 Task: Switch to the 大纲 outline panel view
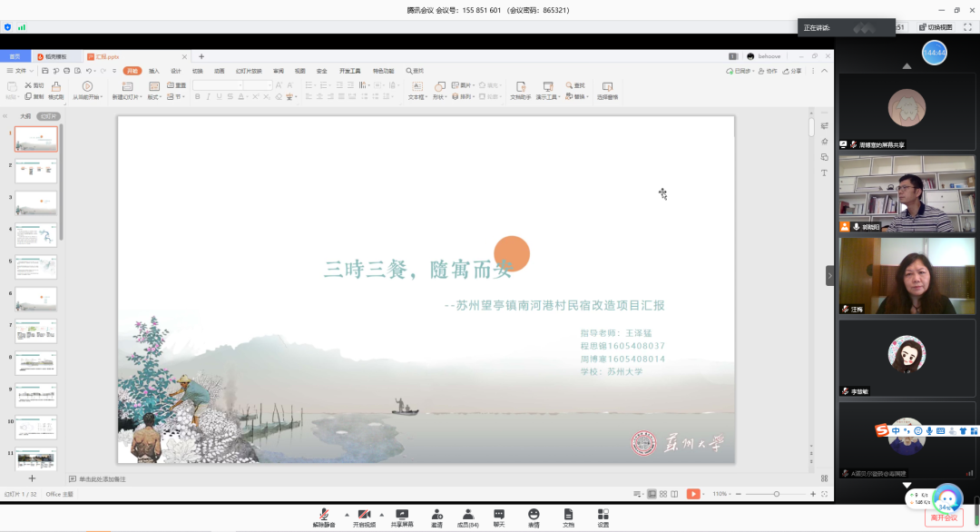25,116
